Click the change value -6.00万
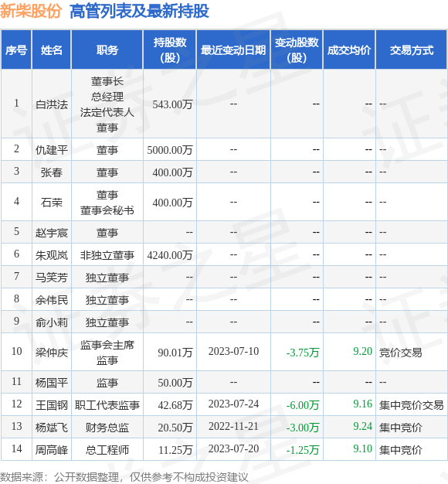The width and height of the screenshot is (448, 484). pyautogui.click(x=303, y=404)
